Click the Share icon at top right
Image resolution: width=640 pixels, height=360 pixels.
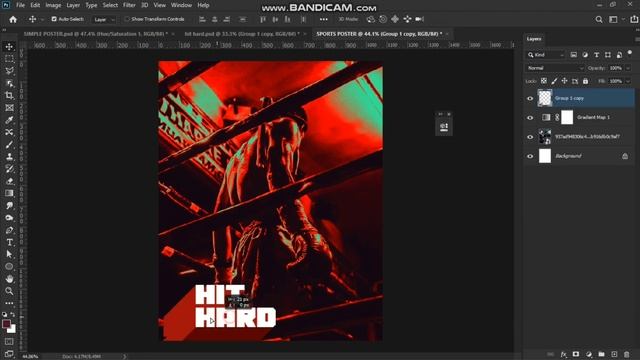[x=634, y=19]
